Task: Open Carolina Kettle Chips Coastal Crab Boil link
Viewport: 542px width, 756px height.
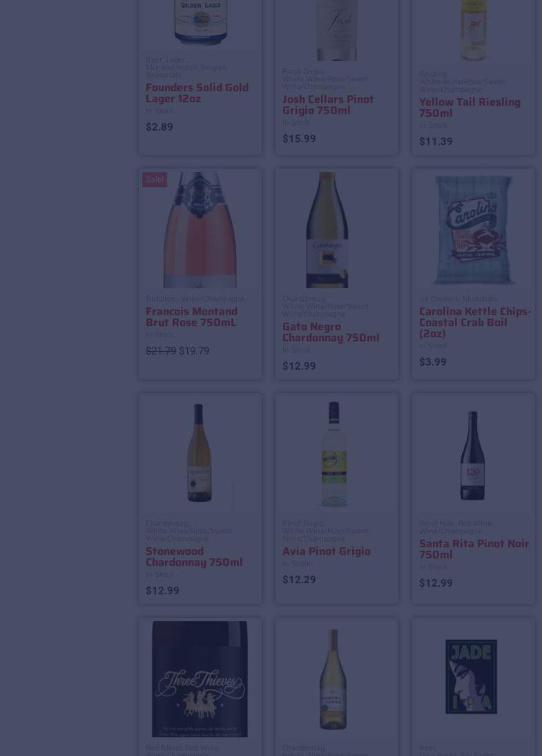Action: 475,323
